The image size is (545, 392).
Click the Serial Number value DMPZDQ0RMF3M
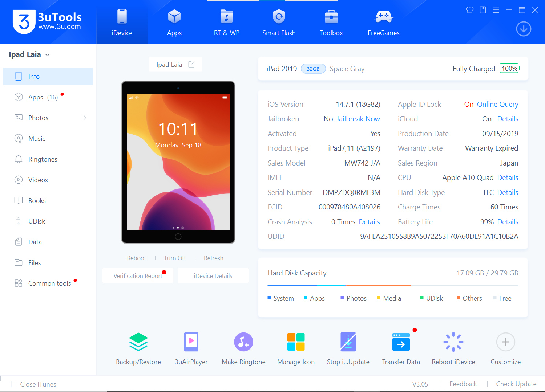(x=351, y=192)
